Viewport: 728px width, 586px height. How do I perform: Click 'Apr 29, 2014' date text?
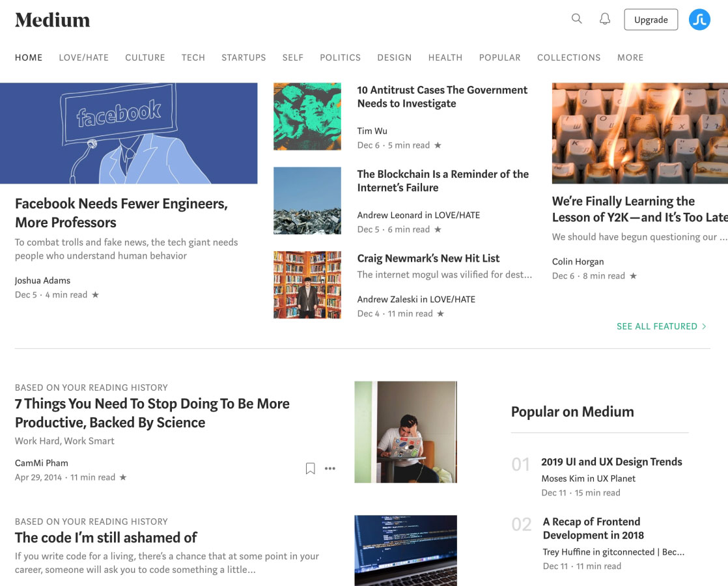(x=38, y=477)
